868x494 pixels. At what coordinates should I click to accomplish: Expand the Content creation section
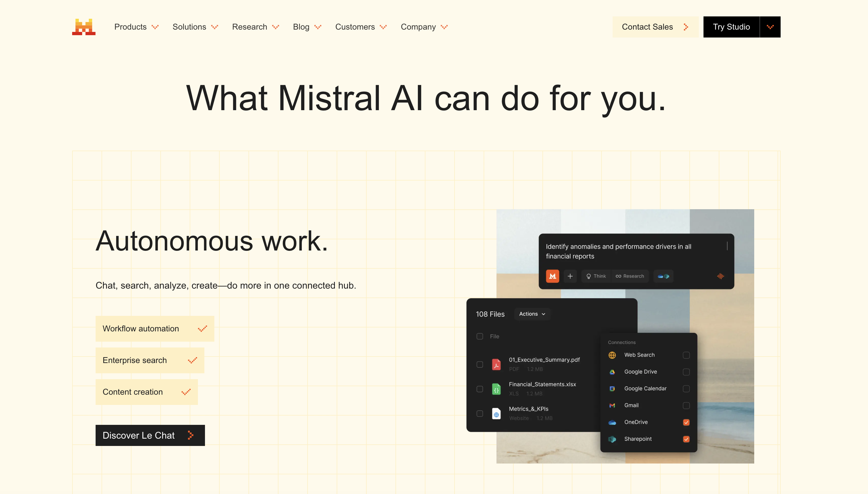tap(147, 391)
